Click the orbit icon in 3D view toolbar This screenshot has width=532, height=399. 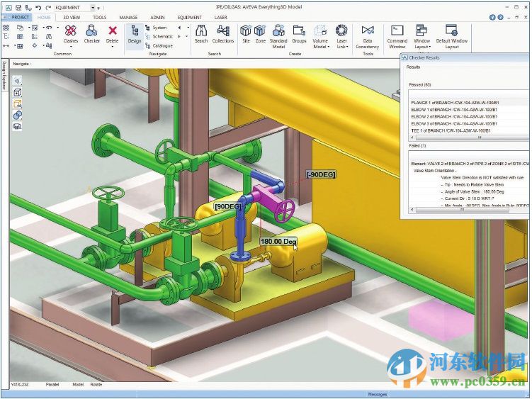(17, 126)
